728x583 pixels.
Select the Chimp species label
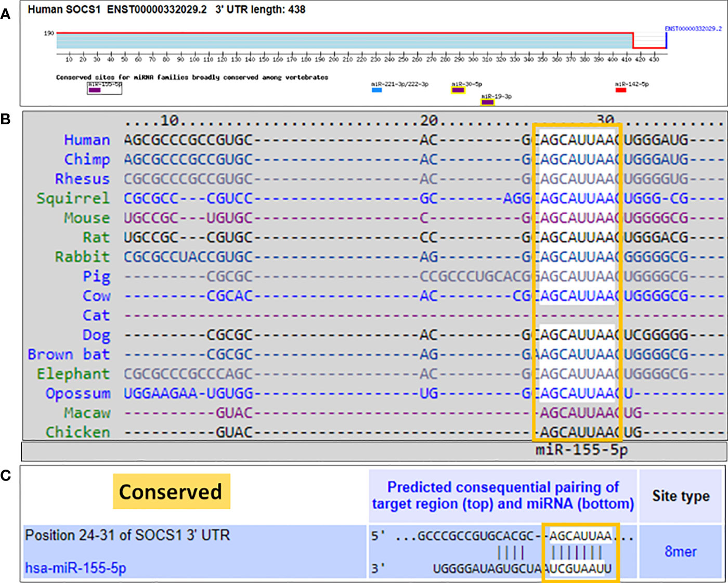point(87,159)
